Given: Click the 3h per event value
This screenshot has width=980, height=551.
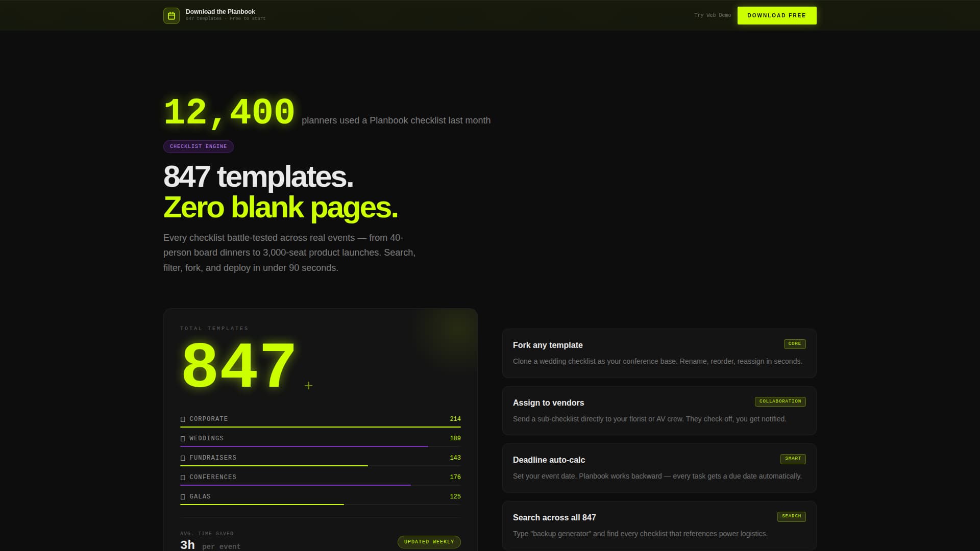Looking at the screenshot, I should [210, 545].
